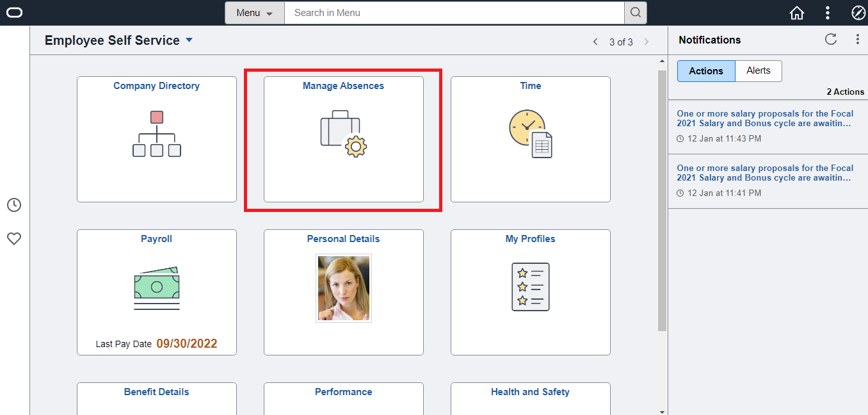The image size is (868, 415).
Task: Click the Search in Menu field
Action: pos(454,13)
